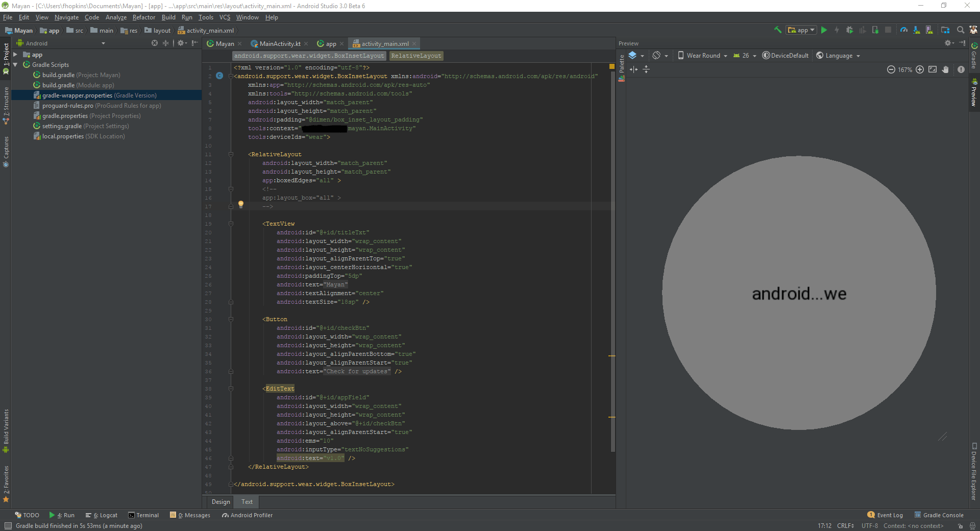
Task: Hide the Preview panel with the arrow icon
Action: (962, 43)
